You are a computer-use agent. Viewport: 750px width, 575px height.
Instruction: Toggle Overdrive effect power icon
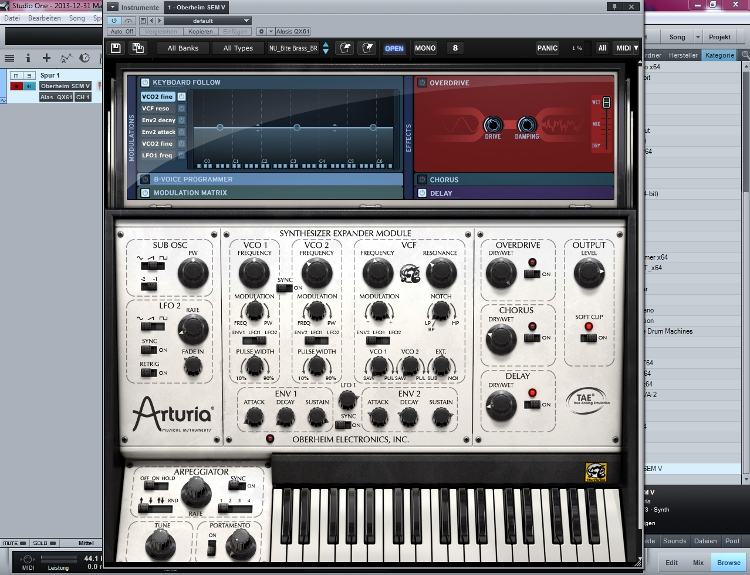pos(422,83)
